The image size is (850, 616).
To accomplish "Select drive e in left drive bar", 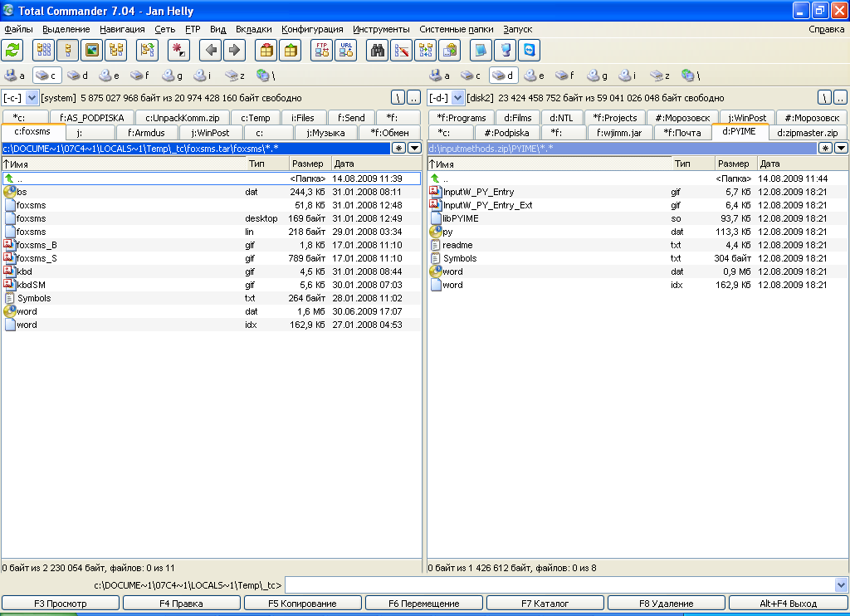I will coord(110,76).
